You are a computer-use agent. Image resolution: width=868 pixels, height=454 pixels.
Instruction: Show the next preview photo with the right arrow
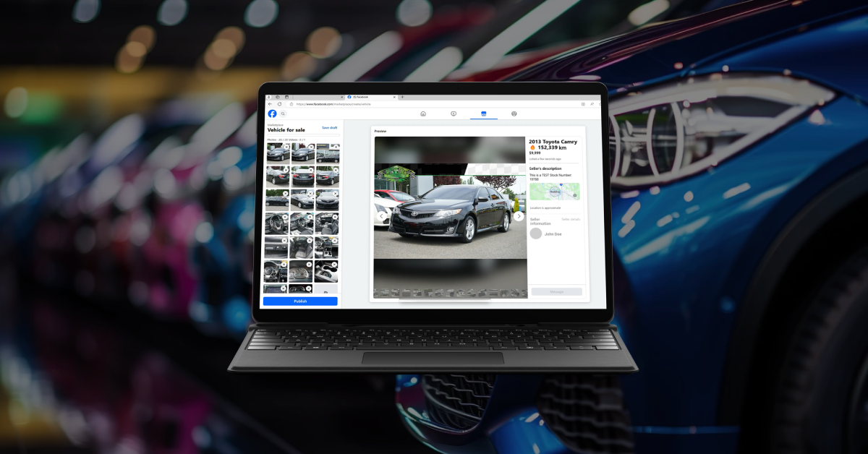[x=519, y=216]
